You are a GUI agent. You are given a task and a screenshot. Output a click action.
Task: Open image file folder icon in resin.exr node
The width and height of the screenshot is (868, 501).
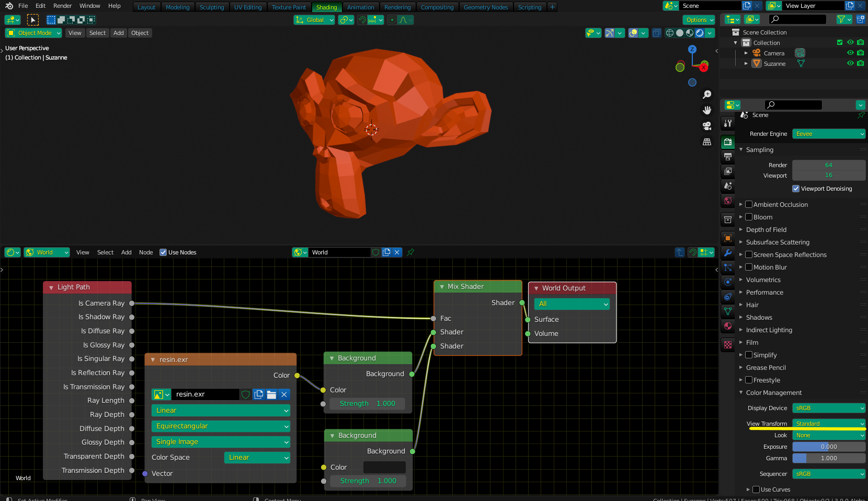click(271, 394)
